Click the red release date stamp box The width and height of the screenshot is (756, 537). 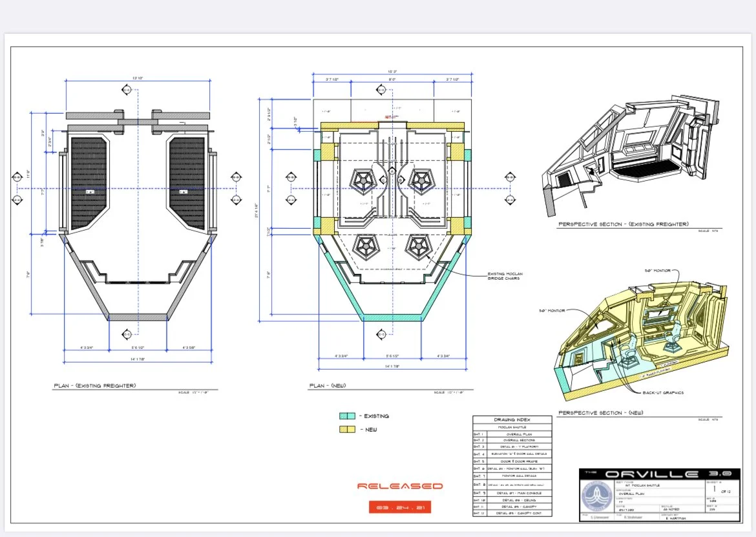(x=400, y=507)
